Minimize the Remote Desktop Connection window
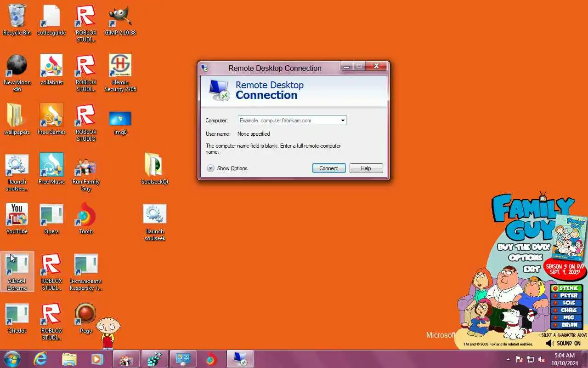The image size is (588, 368). [346, 66]
